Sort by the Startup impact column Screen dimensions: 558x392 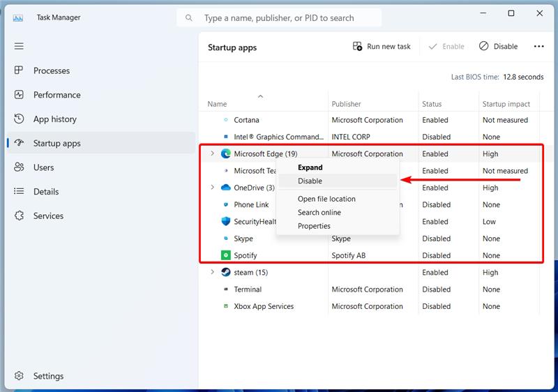[506, 104]
